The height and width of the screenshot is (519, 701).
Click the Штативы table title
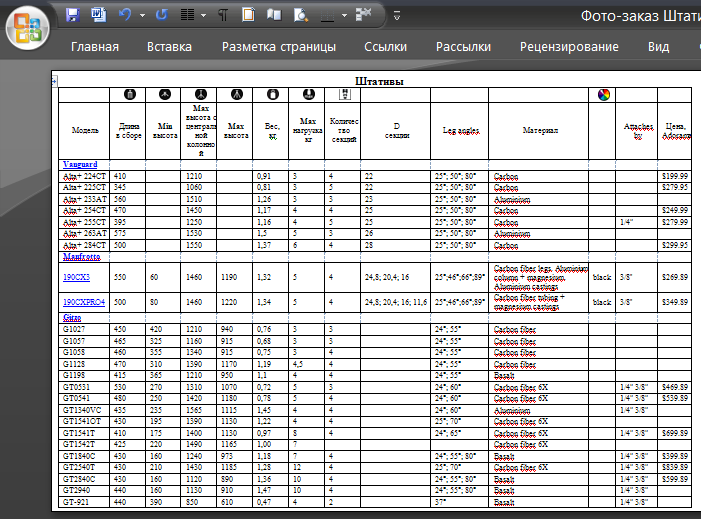[x=379, y=81]
